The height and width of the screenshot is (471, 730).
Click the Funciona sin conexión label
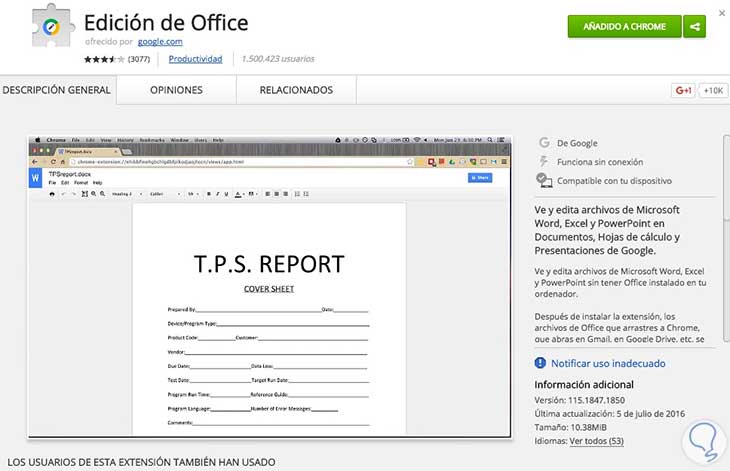pos(600,162)
